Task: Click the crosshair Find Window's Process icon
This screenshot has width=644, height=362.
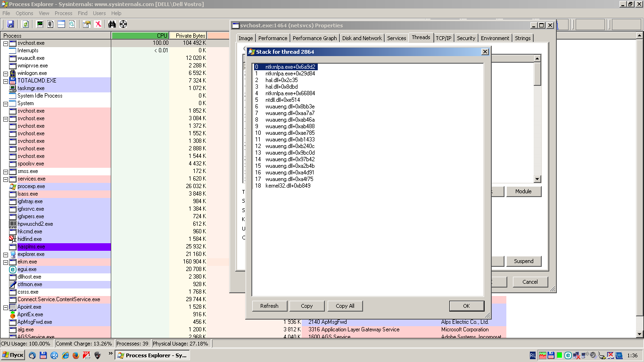Action: 123,24
